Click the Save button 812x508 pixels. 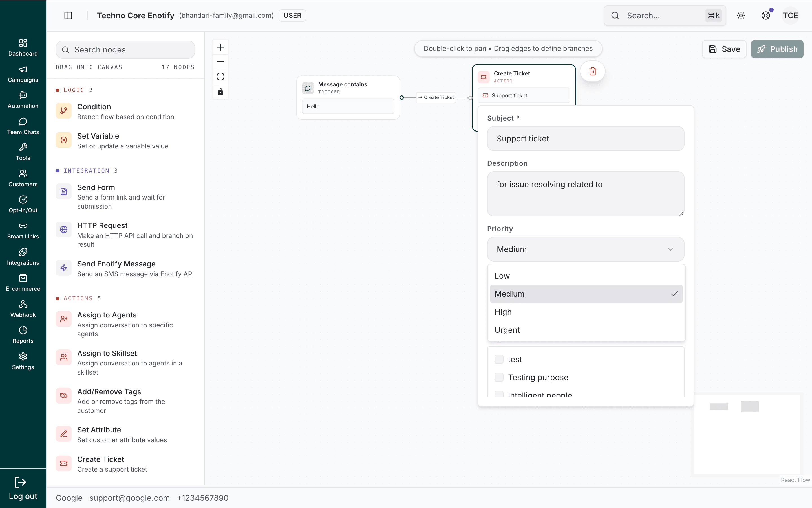tap(724, 49)
